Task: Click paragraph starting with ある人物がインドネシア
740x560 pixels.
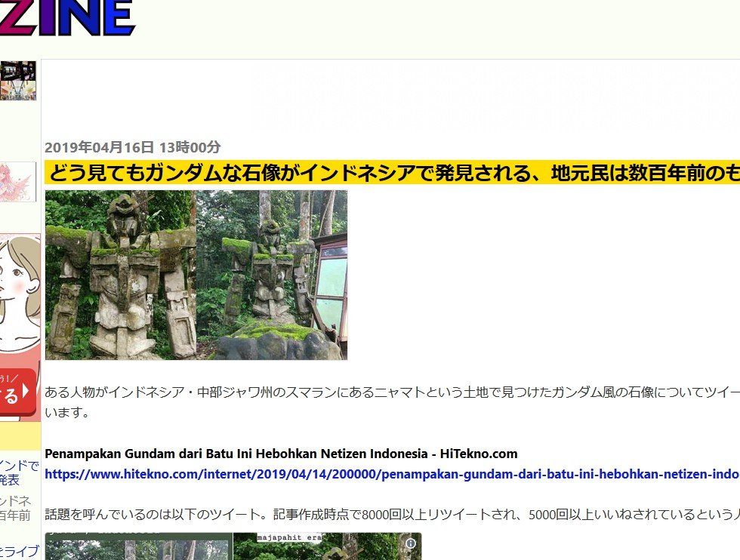Action: click(x=392, y=402)
